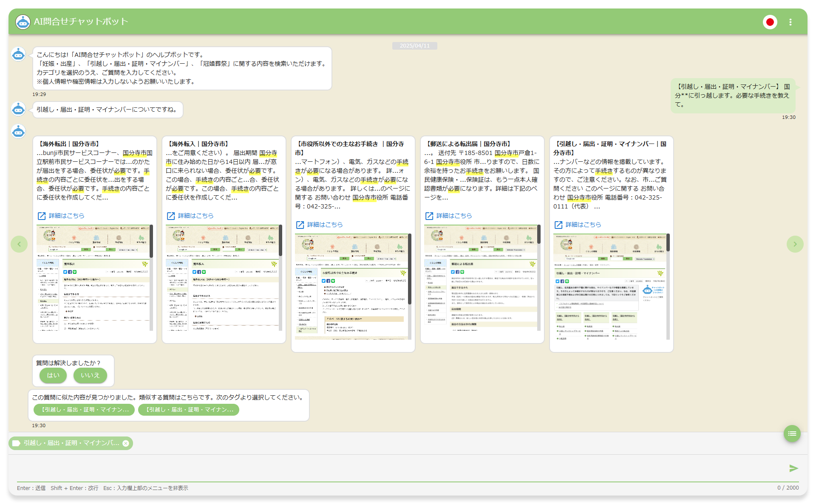Viewport: 816px width, 504px height.
Task: Open external link icon on 海外転入 card
Action: (171, 216)
